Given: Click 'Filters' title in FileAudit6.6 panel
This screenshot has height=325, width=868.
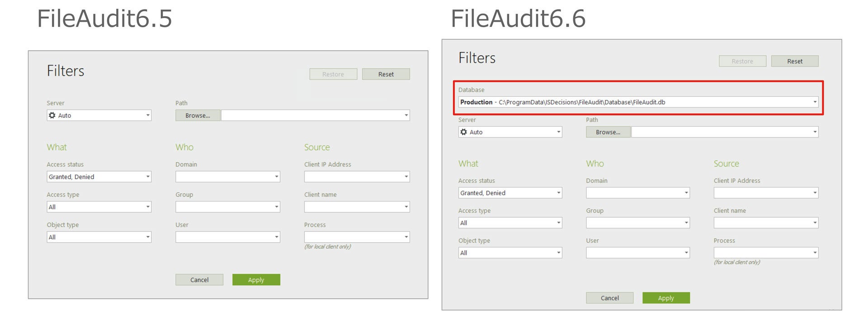Looking at the screenshot, I should tap(477, 58).
